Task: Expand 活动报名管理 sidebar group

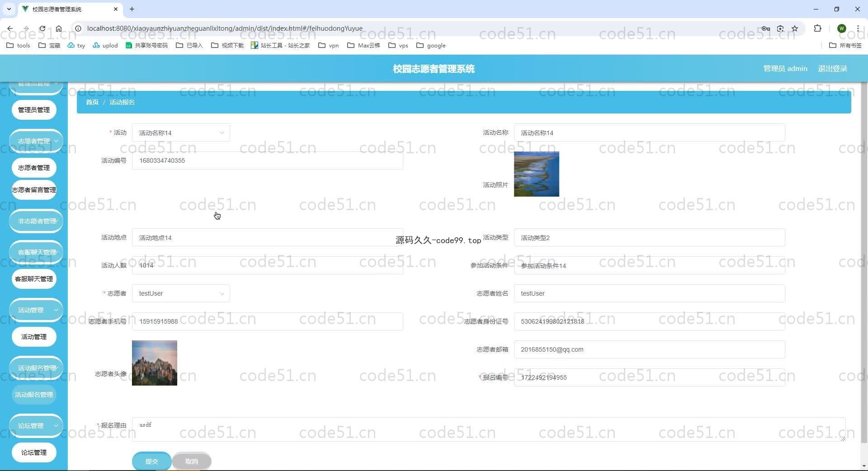Action: point(36,368)
